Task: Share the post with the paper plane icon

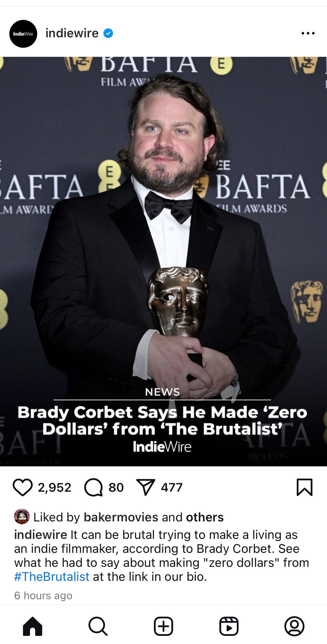Action: pyautogui.click(x=145, y=487)
